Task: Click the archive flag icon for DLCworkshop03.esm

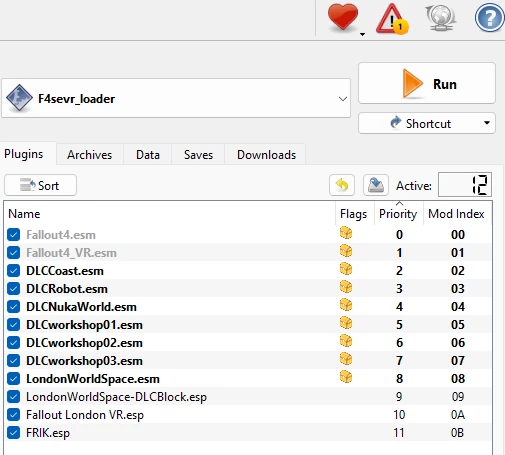Action: point(346,359)
